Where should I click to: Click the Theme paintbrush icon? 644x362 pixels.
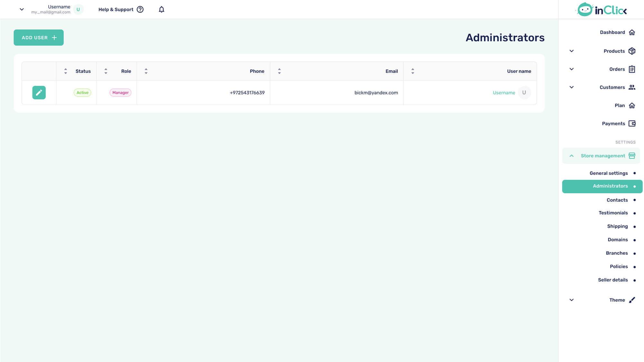pyautogui.click(x=632, y=300)
